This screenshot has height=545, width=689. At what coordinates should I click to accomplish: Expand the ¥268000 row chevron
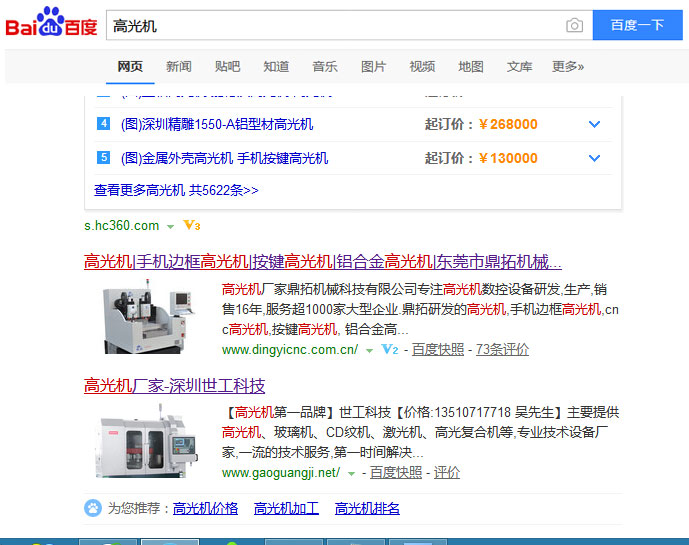594,124
